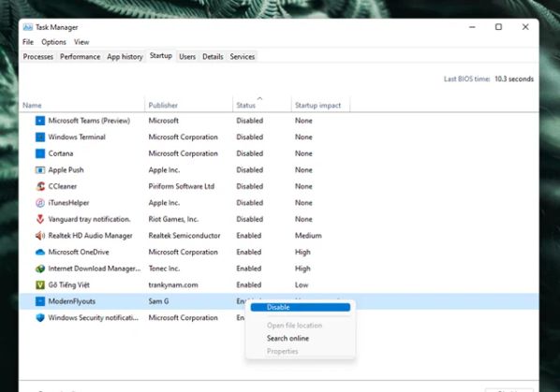The image size is (560, 392).
Task: Select the ModernFlyouts entry name
Action: (x=72, y=301)
